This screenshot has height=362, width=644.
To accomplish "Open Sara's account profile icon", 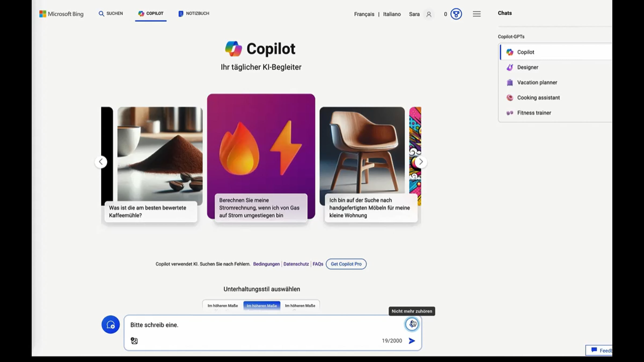I will 429,14.
